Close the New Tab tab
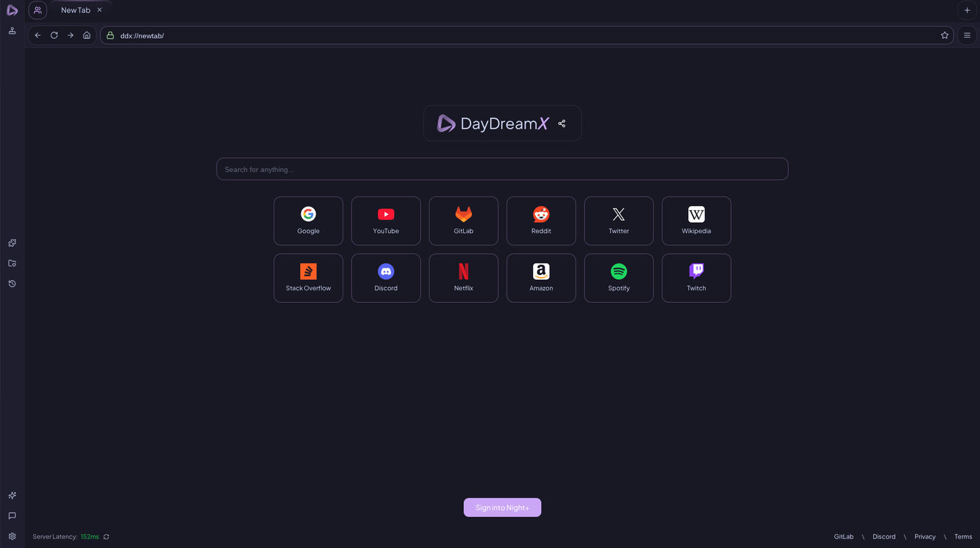980x548 pixels. [100, 10]
